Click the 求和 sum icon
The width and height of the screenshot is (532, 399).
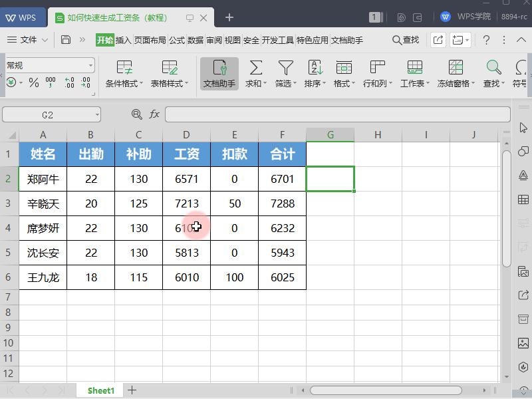(256, 68)
